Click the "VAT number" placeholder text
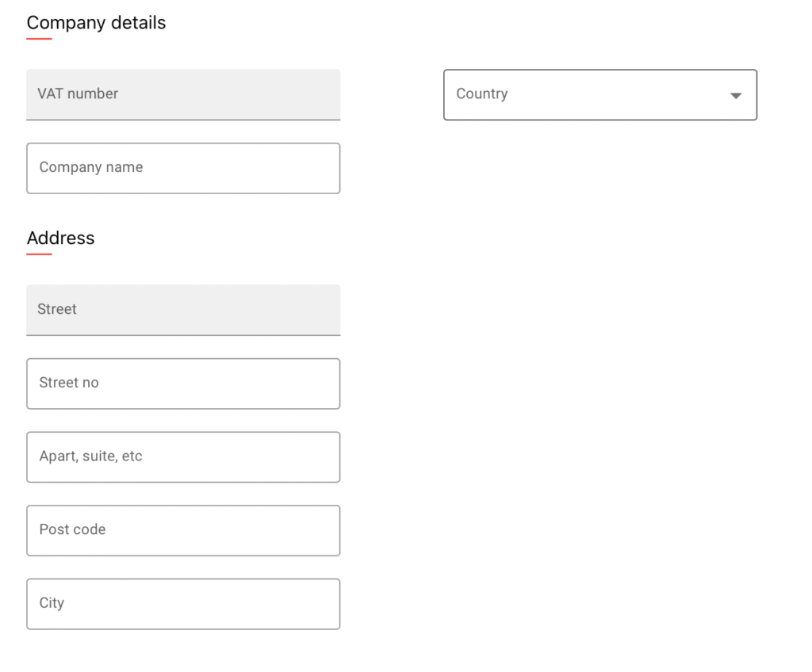 tap(78, 94)
